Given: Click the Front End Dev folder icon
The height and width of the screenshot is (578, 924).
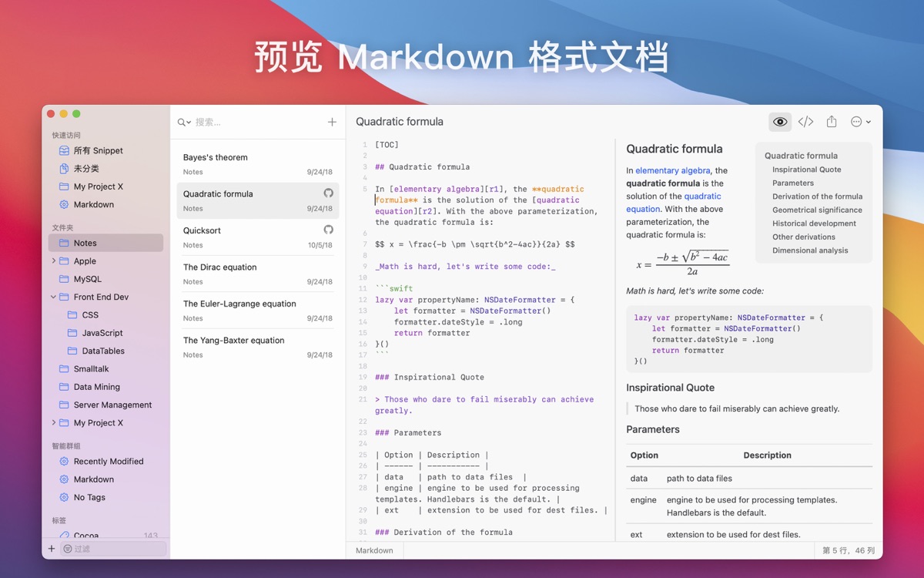Looking at the screenshot, I should pyautogui.click(x=64, y=297).
